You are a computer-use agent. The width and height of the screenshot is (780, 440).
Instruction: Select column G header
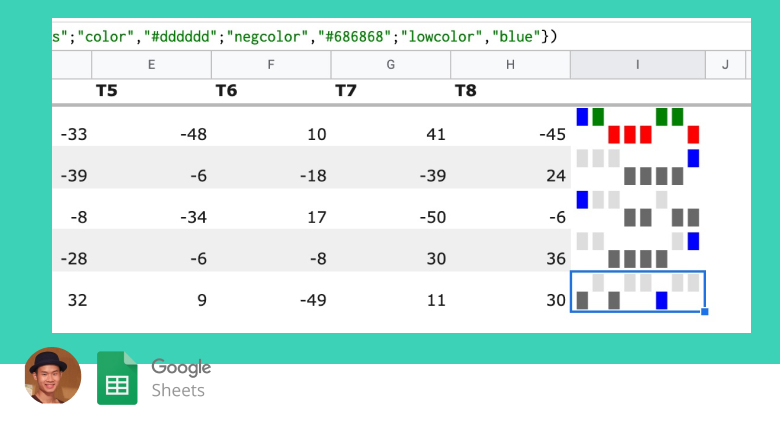[x=390, y=65]
